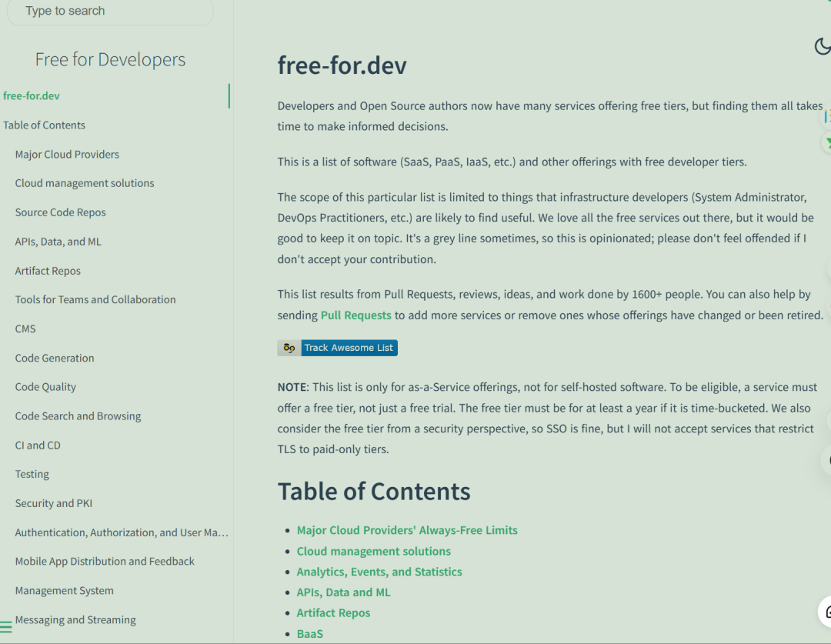831x644 pixels.
Task: Click the Track Awesome List badge
Action: [338, 348]
